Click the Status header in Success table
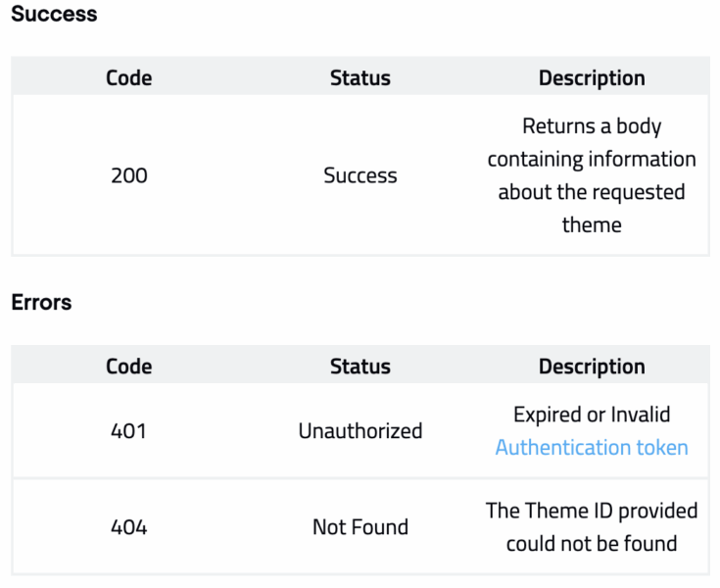The height and width of the screenshot is (588, 720). click(360, 78)
